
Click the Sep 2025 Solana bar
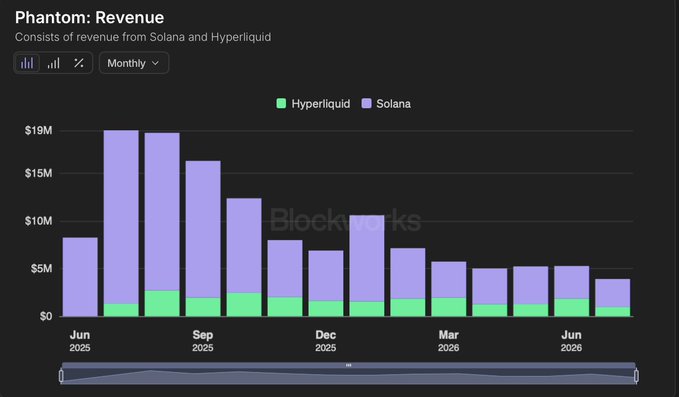pyautogui.click(x=203, y=229)
